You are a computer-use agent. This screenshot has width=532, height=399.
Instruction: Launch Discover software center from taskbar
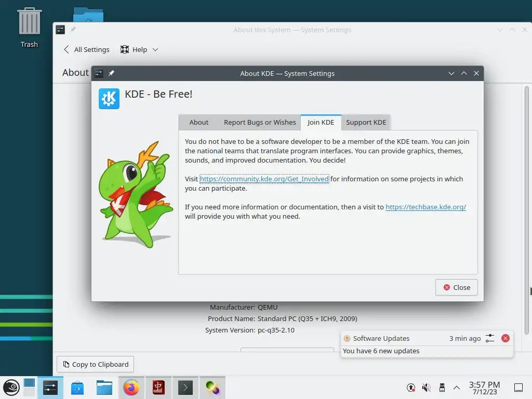[77, 388]
